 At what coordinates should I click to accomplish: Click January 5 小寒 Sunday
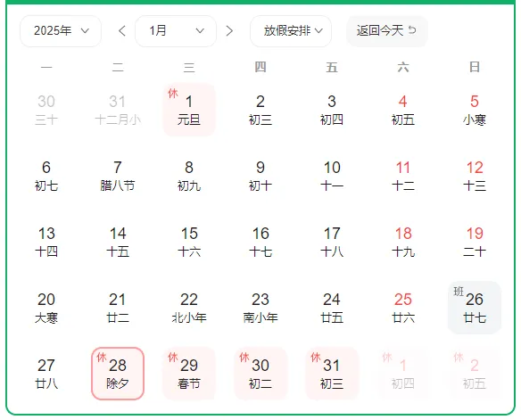click(475, 110)
